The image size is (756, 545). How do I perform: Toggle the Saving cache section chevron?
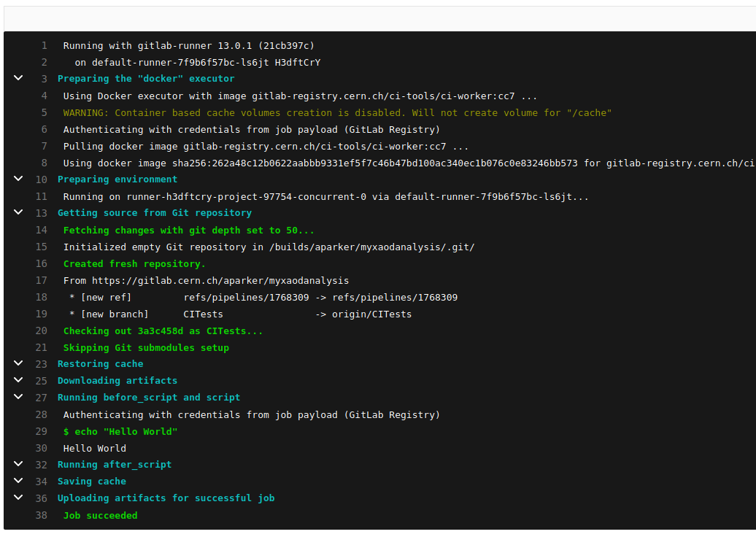coord(18,481)
